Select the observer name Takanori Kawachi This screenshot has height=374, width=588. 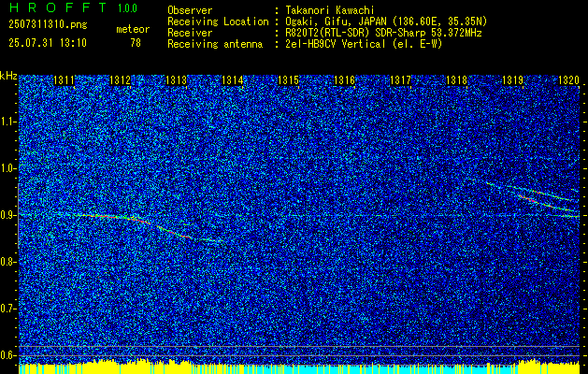tap(330, 10)
